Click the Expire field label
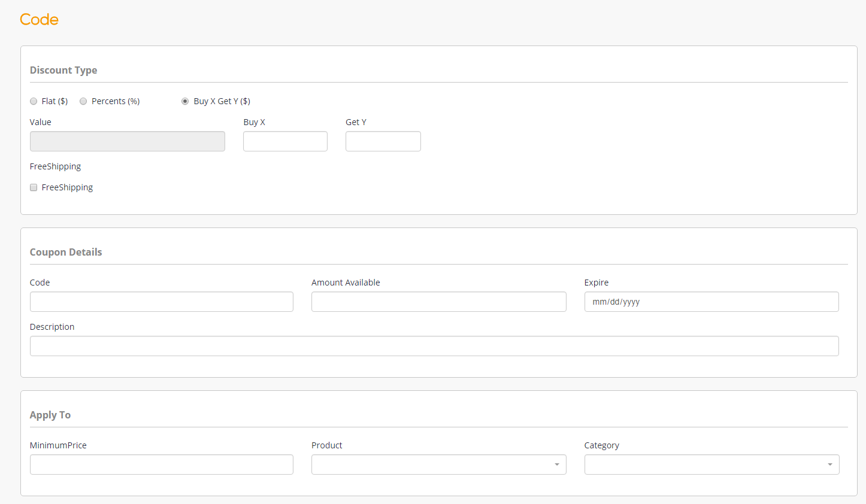The width and height of the screenshot is (866, 504). 596,283
